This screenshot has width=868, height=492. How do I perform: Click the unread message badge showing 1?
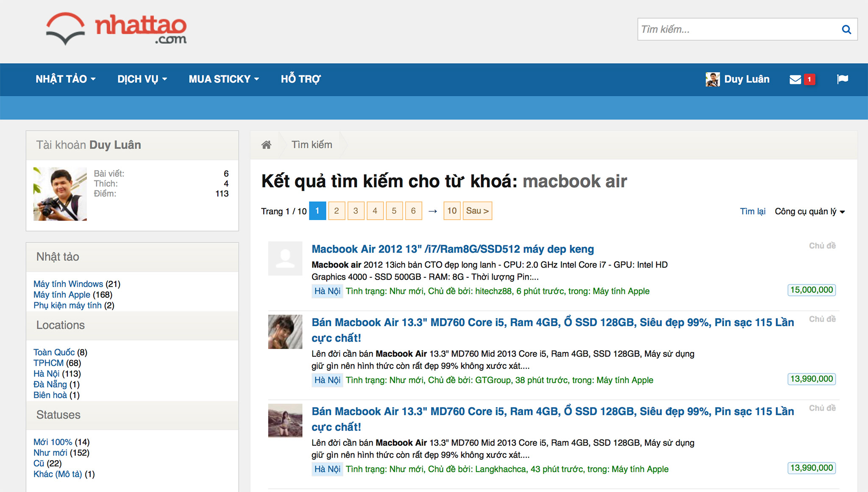[x=809, y=79]
